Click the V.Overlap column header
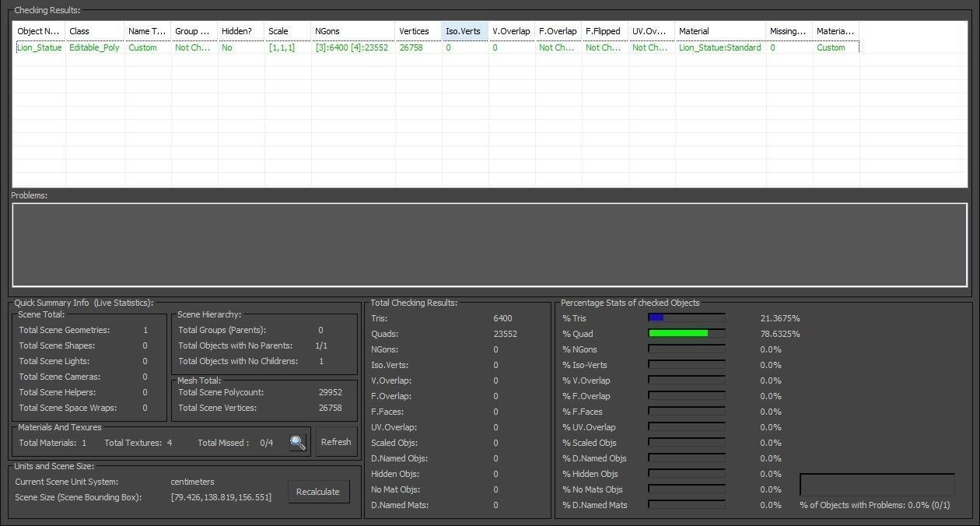 (x=512, y=31)
